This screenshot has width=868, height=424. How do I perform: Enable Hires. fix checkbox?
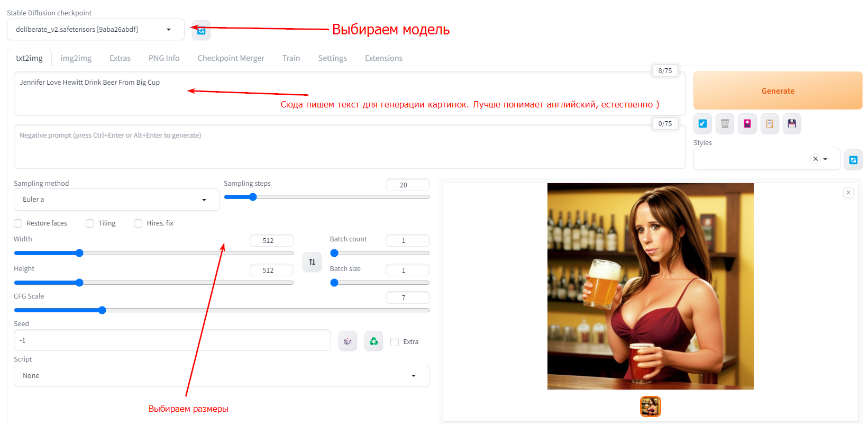tap(138, 223)
